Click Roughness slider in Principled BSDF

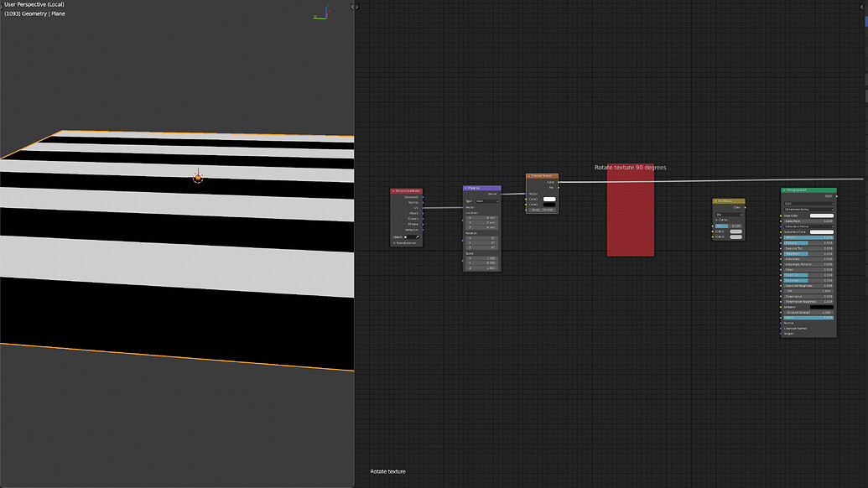808,253
